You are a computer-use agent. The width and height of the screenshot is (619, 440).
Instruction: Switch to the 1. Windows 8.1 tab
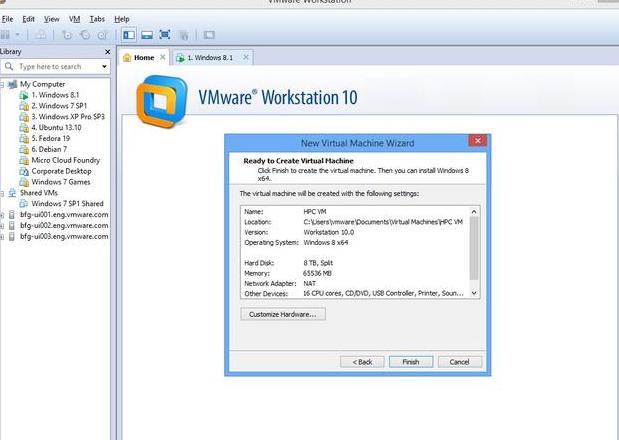(x=213, y=58)
